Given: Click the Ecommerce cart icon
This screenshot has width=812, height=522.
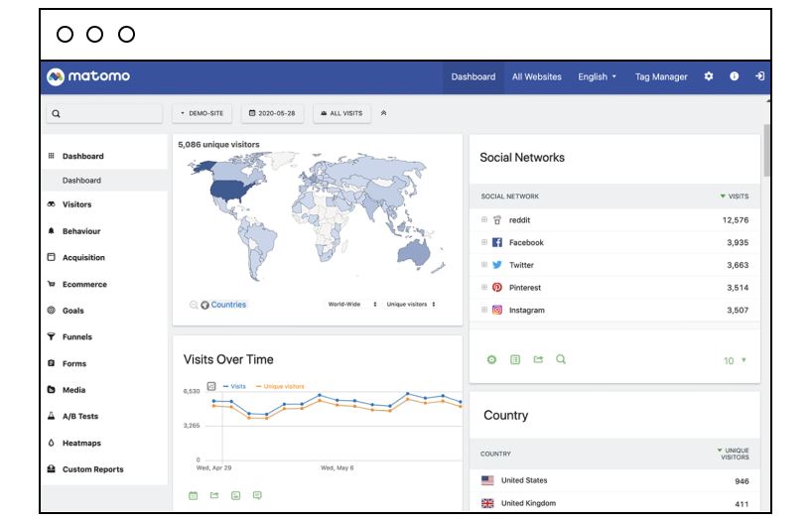Looking at the screenshot, I should (51, 284).
